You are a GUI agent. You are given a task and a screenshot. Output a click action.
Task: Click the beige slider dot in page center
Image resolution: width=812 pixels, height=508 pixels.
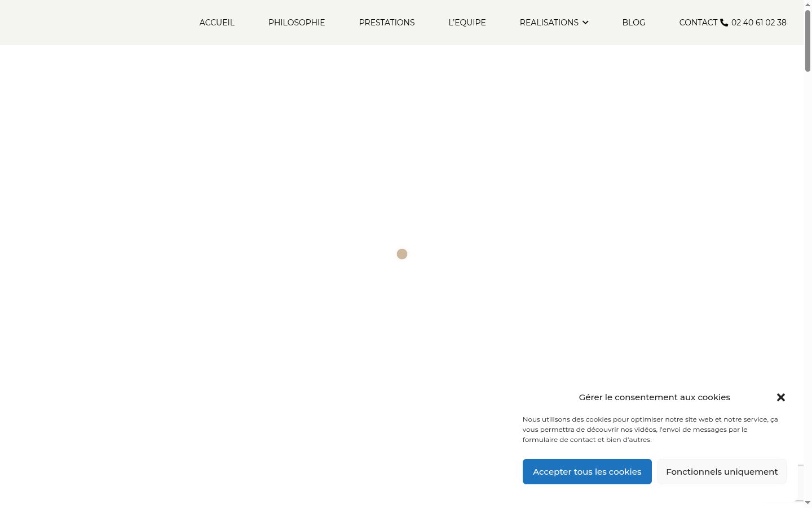pos(402,254)
